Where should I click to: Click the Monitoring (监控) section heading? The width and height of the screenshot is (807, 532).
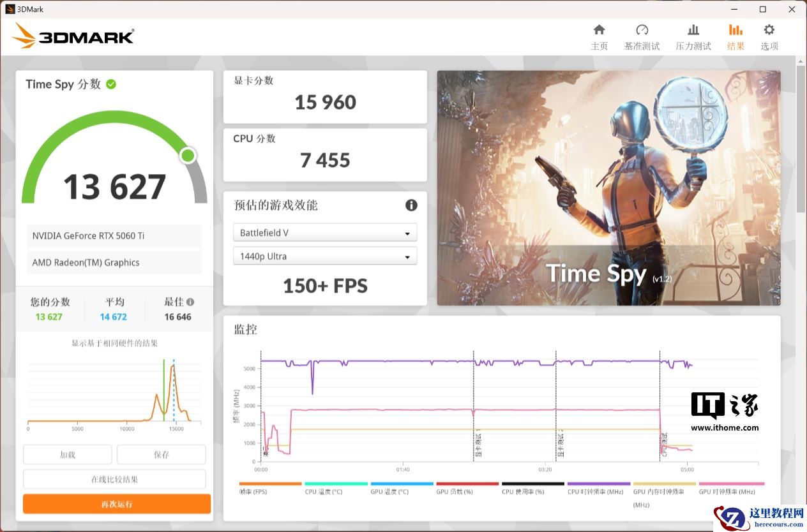[x=245, y=329]
